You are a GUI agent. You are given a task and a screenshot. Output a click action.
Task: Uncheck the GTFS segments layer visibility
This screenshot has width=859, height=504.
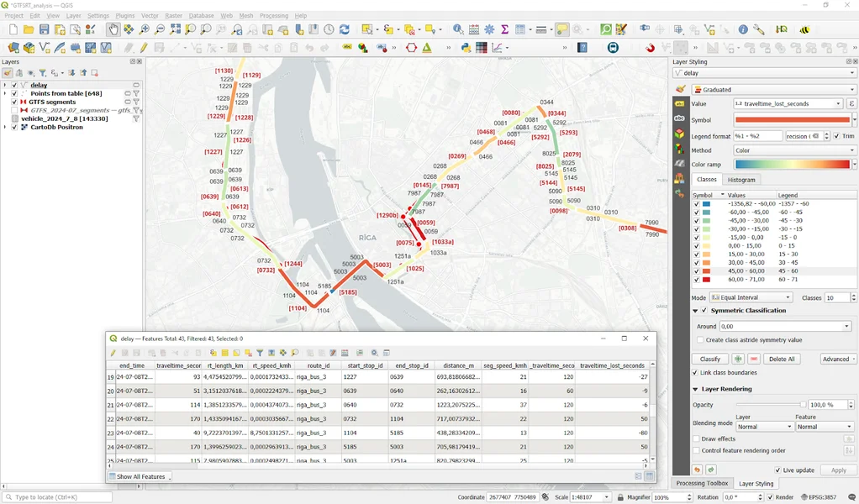click(x=14, y=102)
